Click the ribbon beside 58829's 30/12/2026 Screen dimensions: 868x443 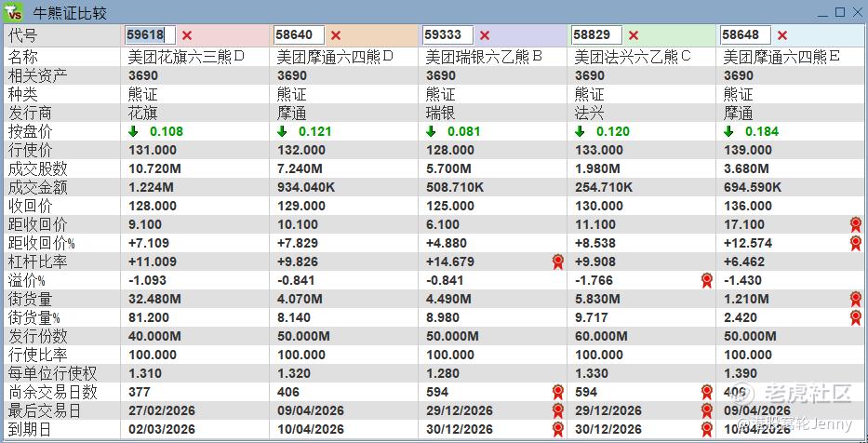(707, 429)
